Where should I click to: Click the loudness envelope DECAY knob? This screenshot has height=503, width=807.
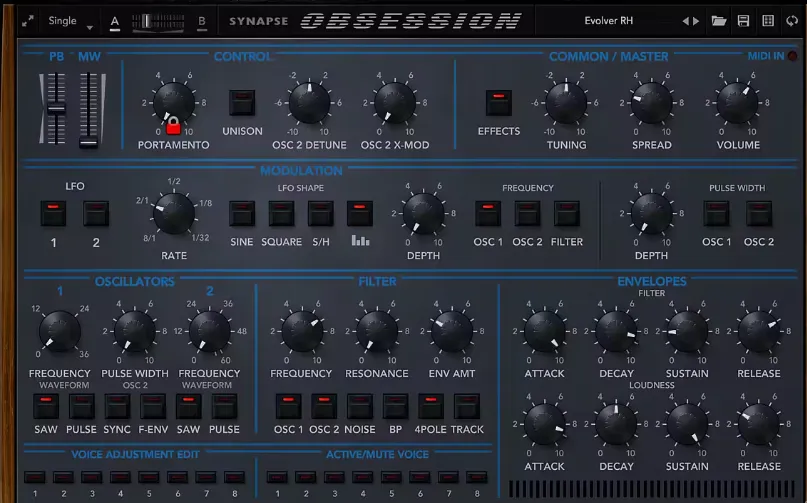[x=616, y=424]
